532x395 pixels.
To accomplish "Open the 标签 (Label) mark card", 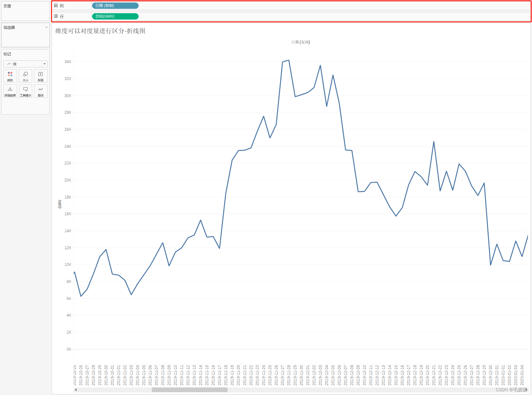I will pyautogui.click(x=41, y=76).
